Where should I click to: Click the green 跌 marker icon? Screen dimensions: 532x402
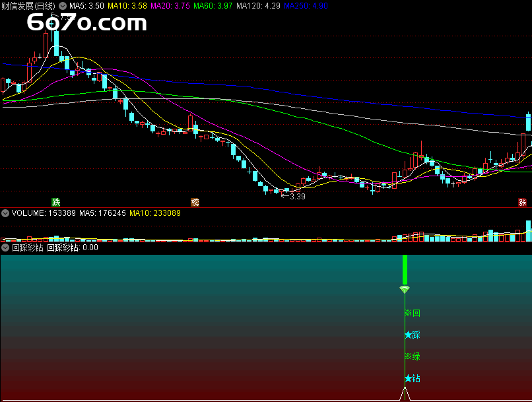pos(55,203)
